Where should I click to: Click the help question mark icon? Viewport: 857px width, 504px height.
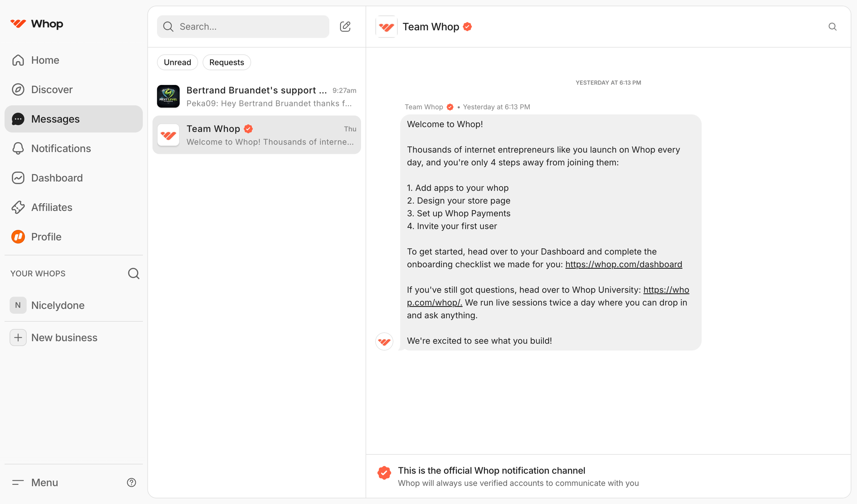click(131, 483)
